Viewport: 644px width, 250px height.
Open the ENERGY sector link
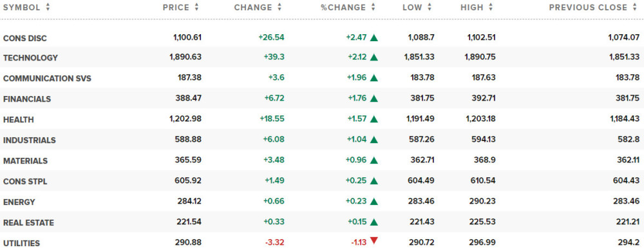(19, 202)
